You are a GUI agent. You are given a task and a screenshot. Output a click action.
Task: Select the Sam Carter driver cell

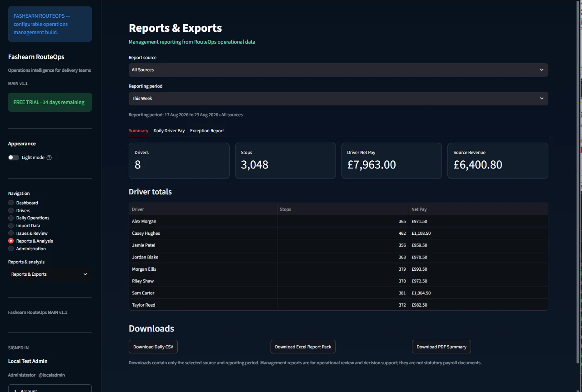(x=203, y=293)
